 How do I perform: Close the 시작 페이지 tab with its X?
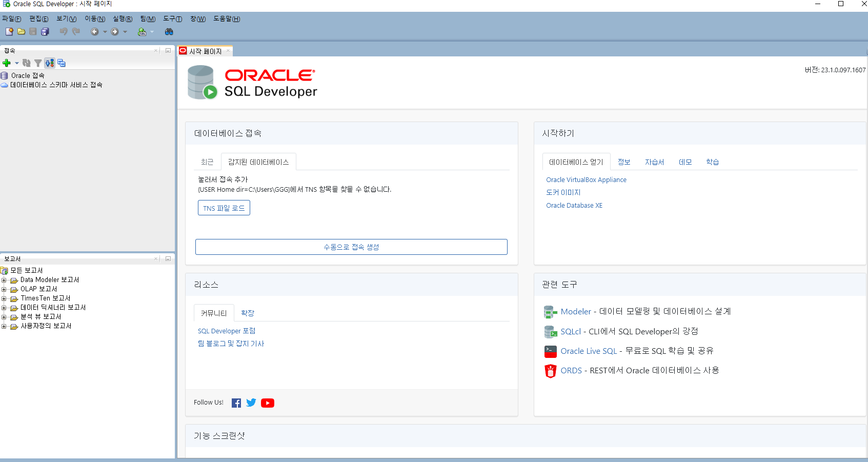(228, 50)
